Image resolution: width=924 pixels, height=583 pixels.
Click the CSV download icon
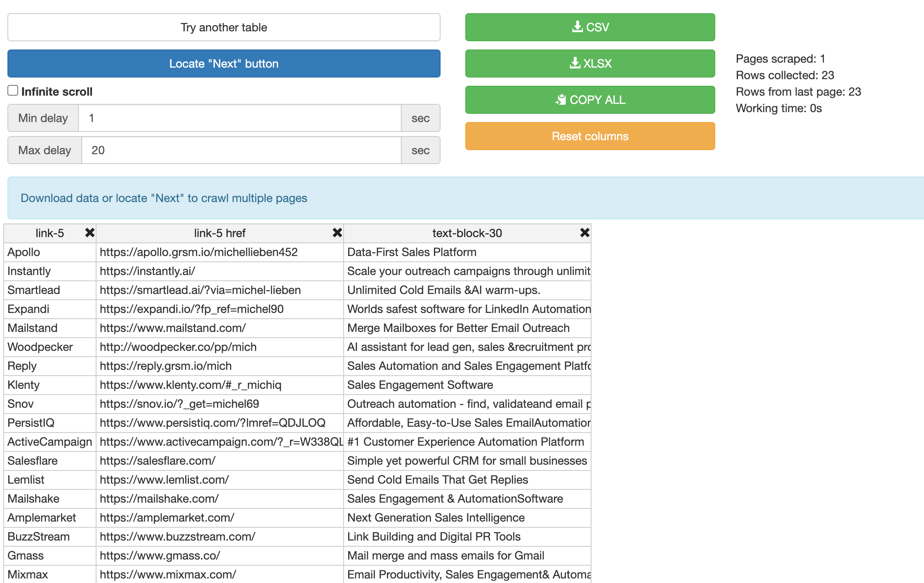577,27
